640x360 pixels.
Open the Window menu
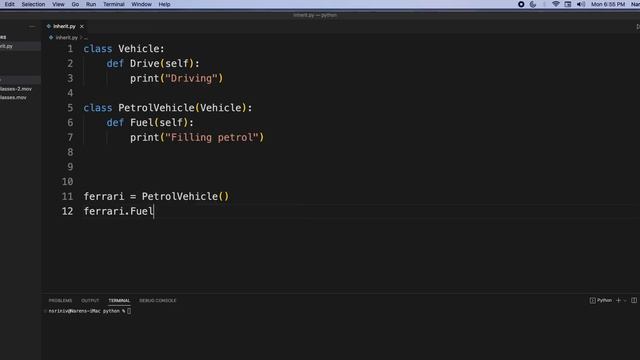[x=141, y=4]
